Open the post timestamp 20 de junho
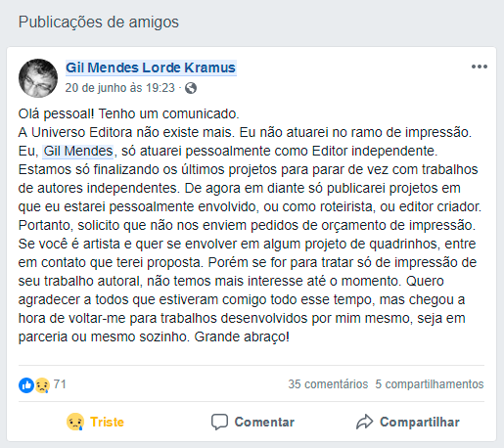This screenshot has height=448, width=504. [120, 88]
